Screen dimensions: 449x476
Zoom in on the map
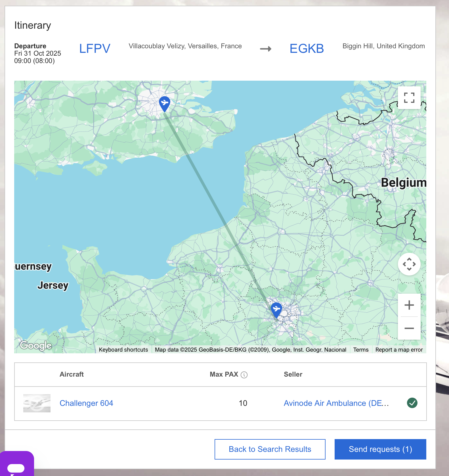[409, 305]
